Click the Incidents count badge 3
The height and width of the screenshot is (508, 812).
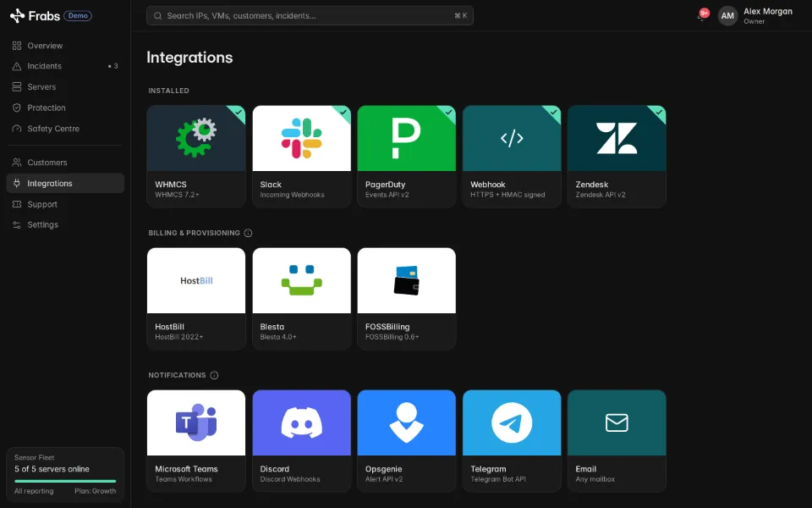(x=113, y=66)
